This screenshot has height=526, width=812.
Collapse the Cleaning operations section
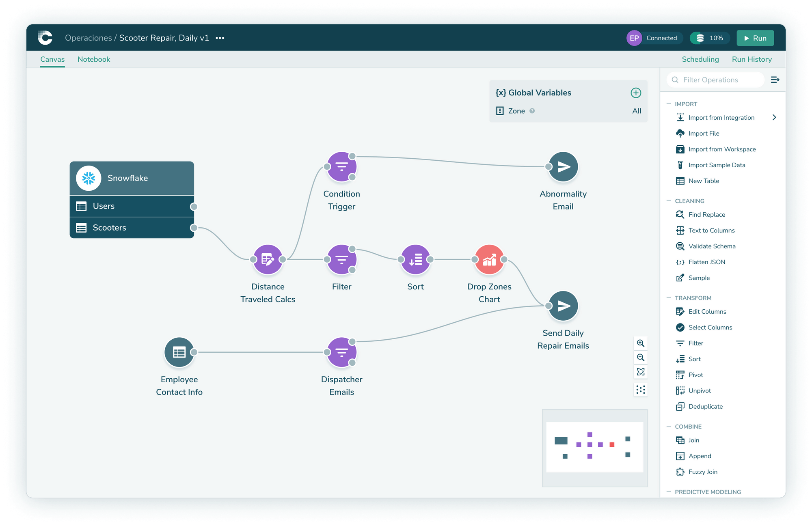pos(668,200)
